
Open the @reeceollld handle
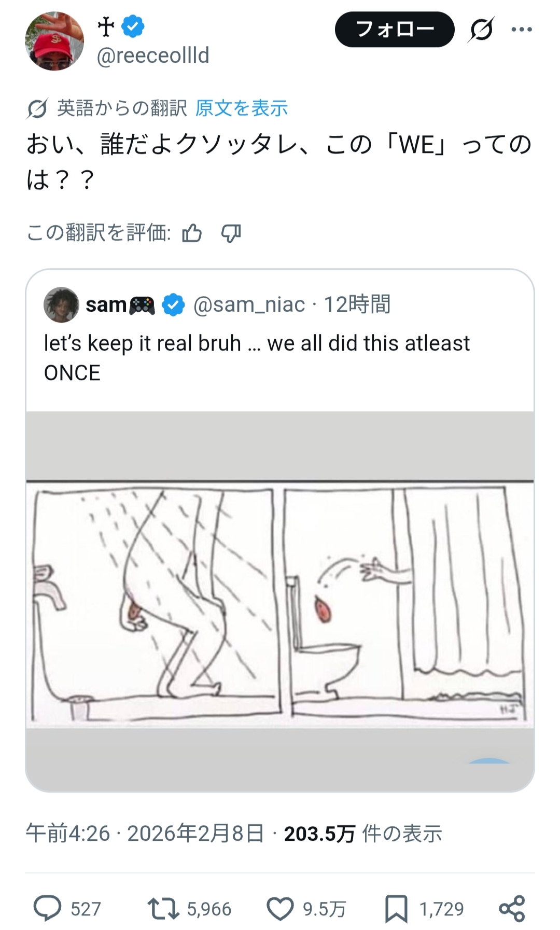coord(153,55)
